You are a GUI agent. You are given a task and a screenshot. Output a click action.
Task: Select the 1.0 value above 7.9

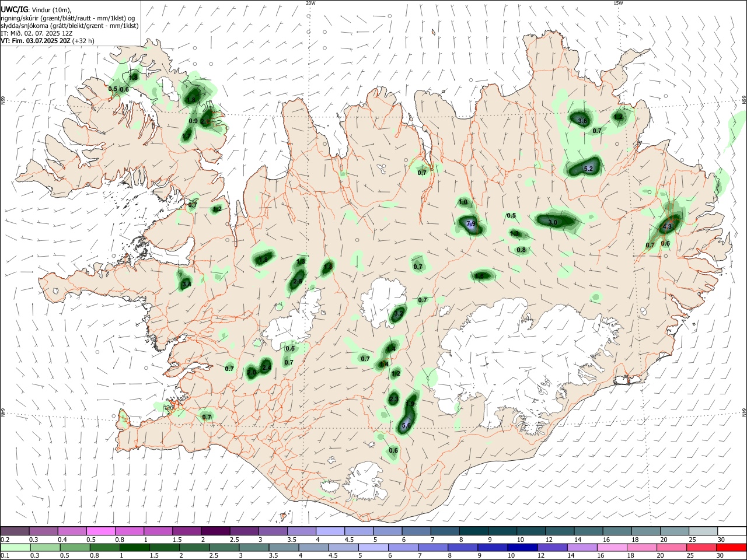click(x=463, y=202)
